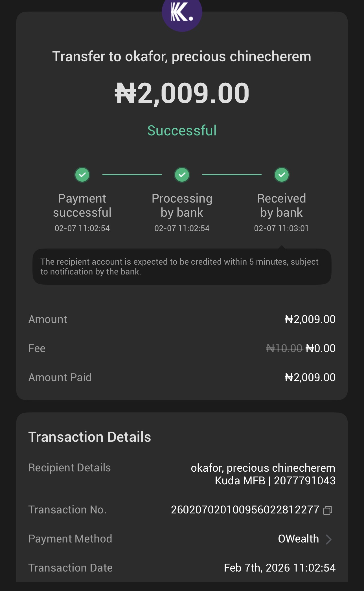
Task: Tap the Transaction Details heading
Action: tap(90, 437)
